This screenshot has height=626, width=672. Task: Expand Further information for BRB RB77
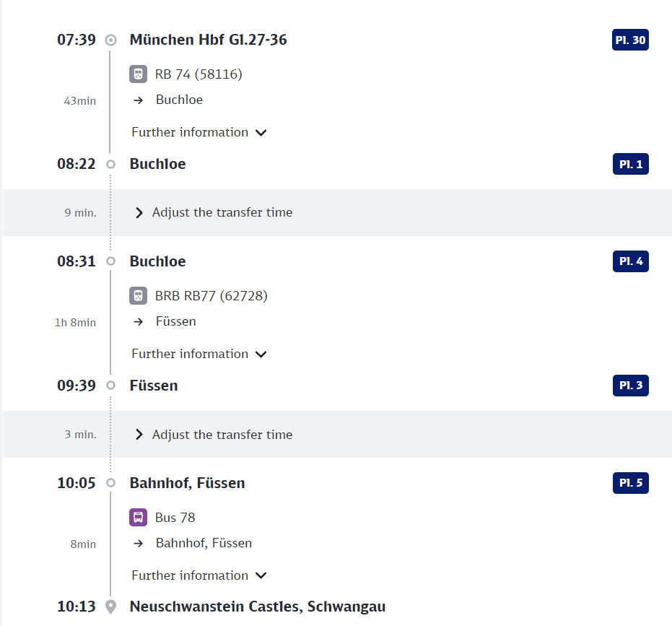click(199, 355)
